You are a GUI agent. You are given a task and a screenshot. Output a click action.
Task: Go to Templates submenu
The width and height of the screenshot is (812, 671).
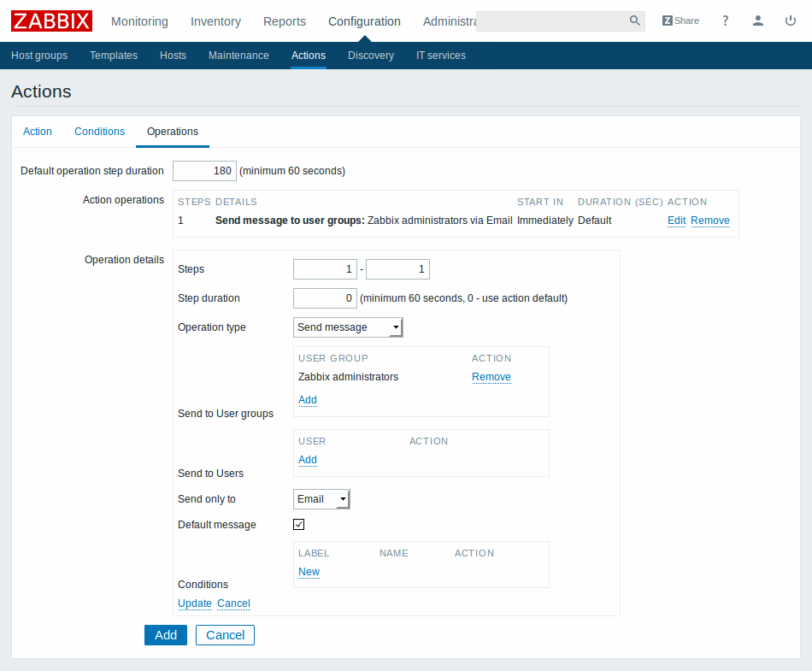pyautogui.click(x=114, y=56)
